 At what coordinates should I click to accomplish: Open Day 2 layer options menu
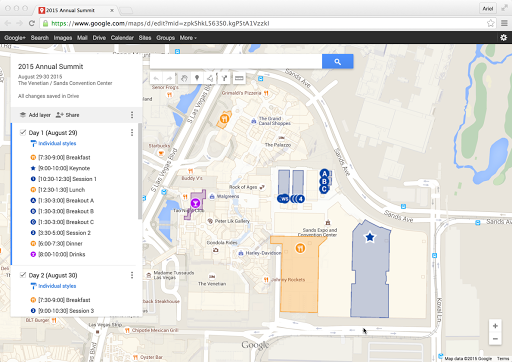132,275
